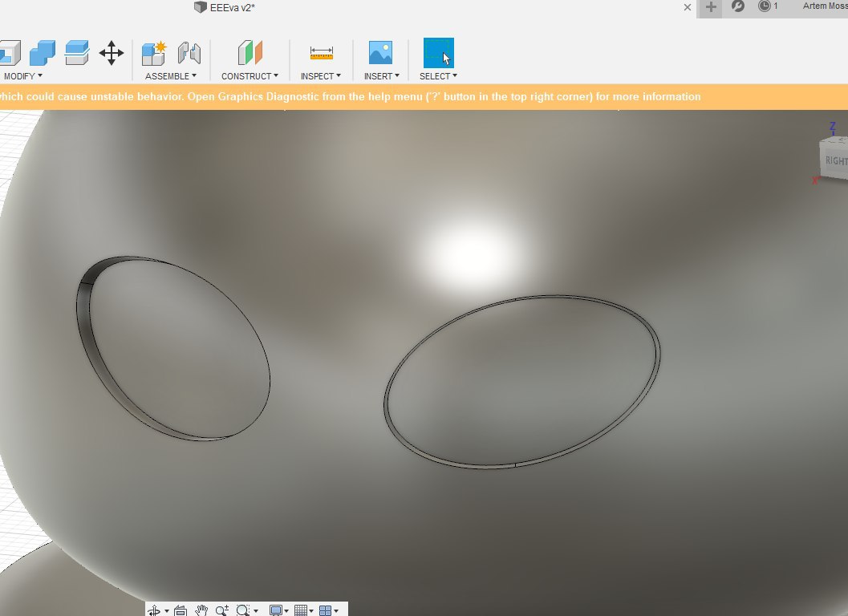
Task: Click the Offset Plane construct icon
Action: click(250, 53)
